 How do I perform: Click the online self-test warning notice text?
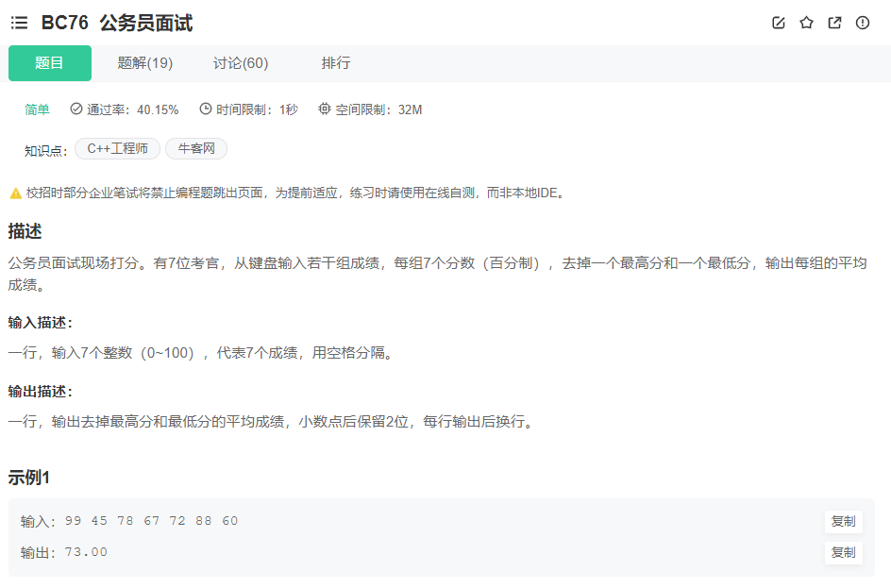pos(296,193)
